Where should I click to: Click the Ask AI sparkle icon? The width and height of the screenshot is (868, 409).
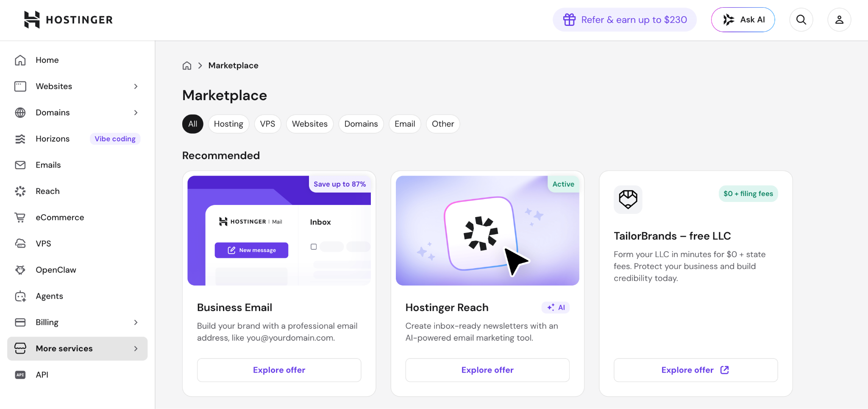pos(729,20)
